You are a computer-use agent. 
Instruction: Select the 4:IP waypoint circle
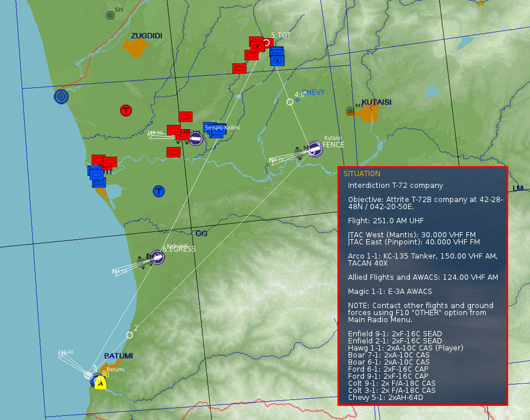point(290,102)
